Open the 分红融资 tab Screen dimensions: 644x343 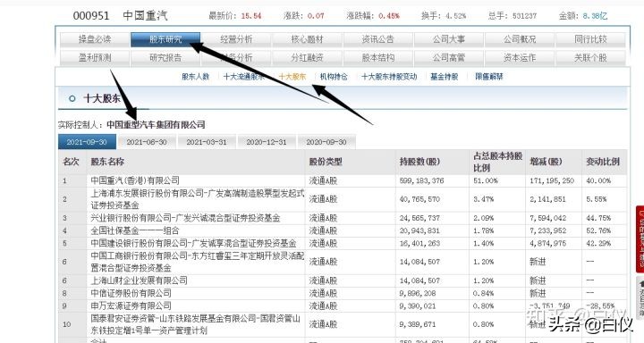(307, 58)
